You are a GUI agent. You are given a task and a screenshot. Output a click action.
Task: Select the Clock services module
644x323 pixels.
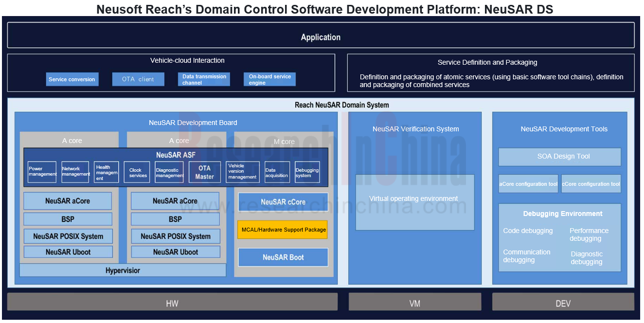coord(137,172)
